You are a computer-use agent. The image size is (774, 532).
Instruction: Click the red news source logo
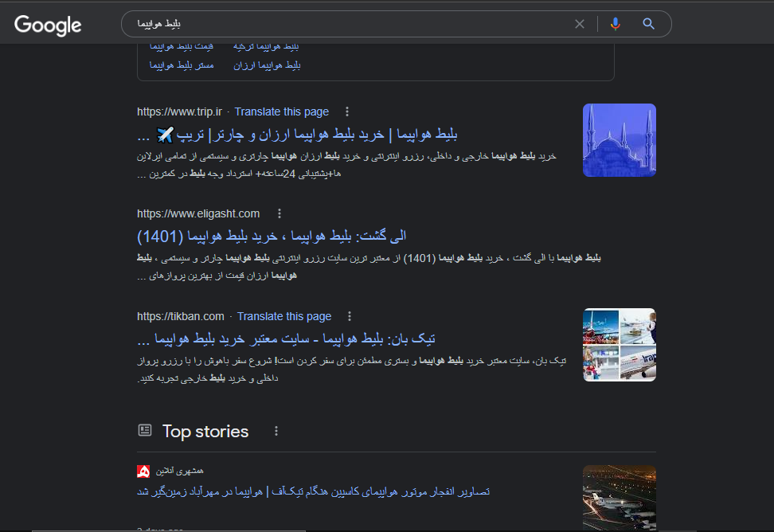[143, 471]
